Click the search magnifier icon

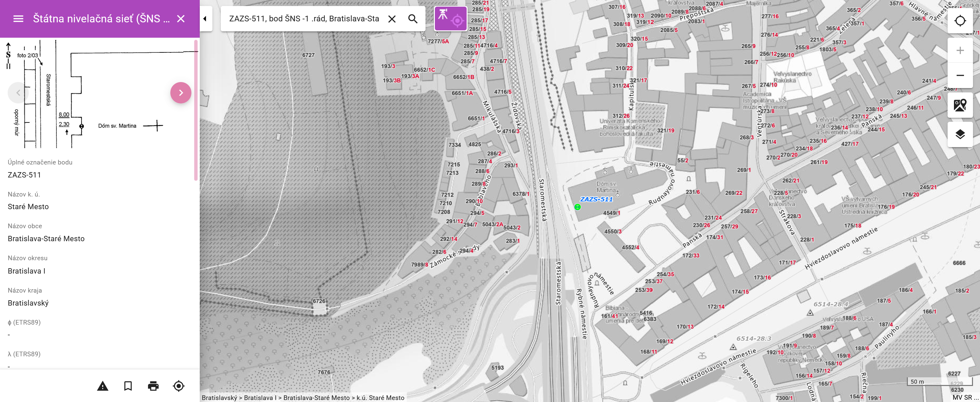point(413,19)
